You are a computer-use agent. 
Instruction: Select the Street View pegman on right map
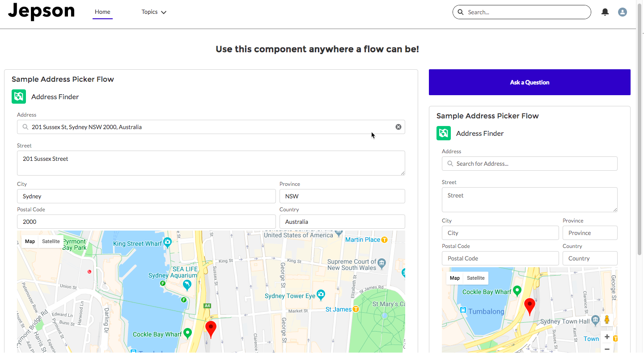point(607,319)
